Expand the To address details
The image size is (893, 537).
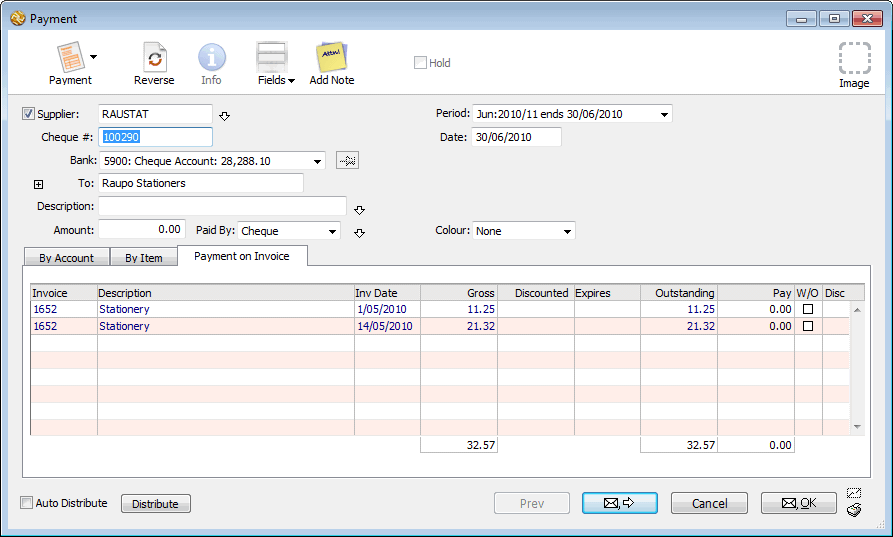click(x=39, y=184)
